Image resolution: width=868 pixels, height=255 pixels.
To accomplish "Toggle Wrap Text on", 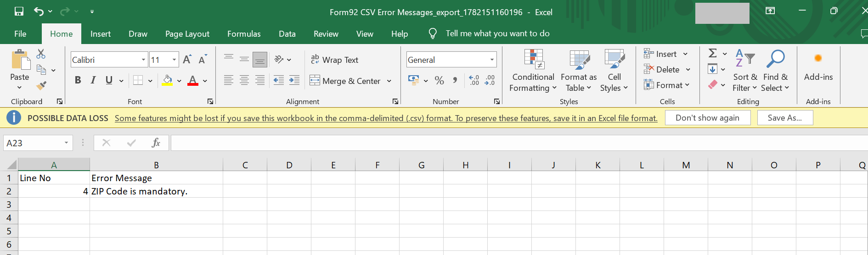I will [334, 60].
